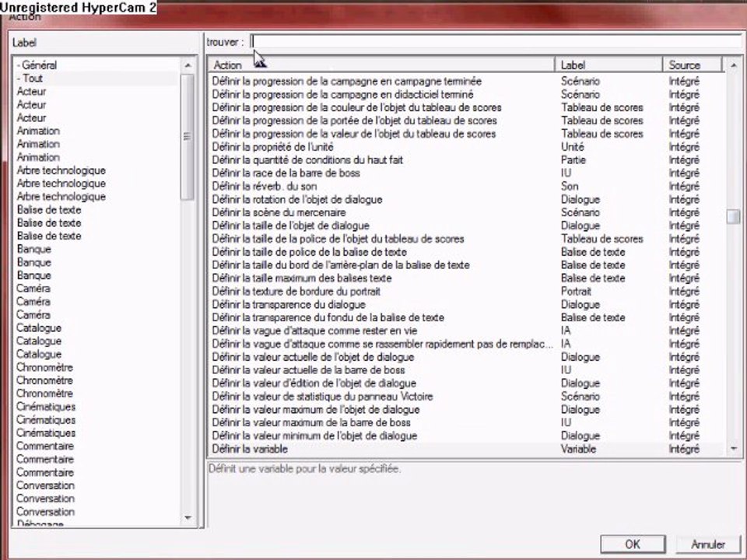Sort list by Action column header
Image resolution: width=747 pixels, height=560 pixels.
381,65
